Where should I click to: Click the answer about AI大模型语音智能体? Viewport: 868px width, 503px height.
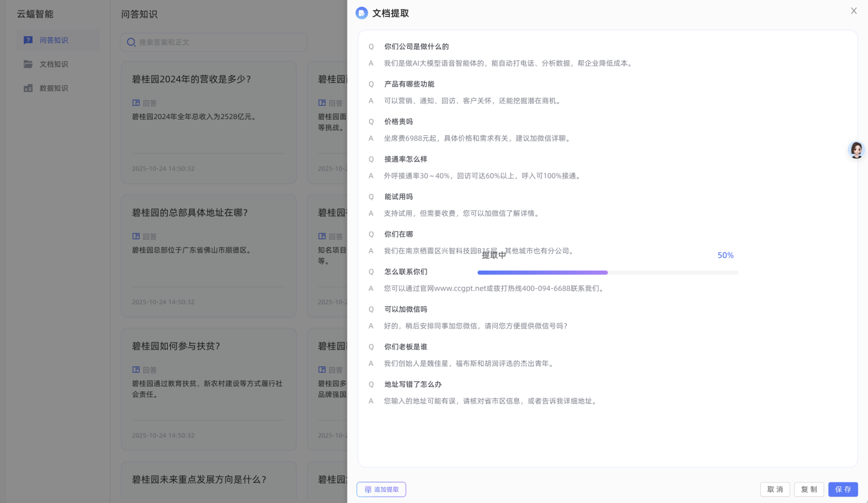509,63
